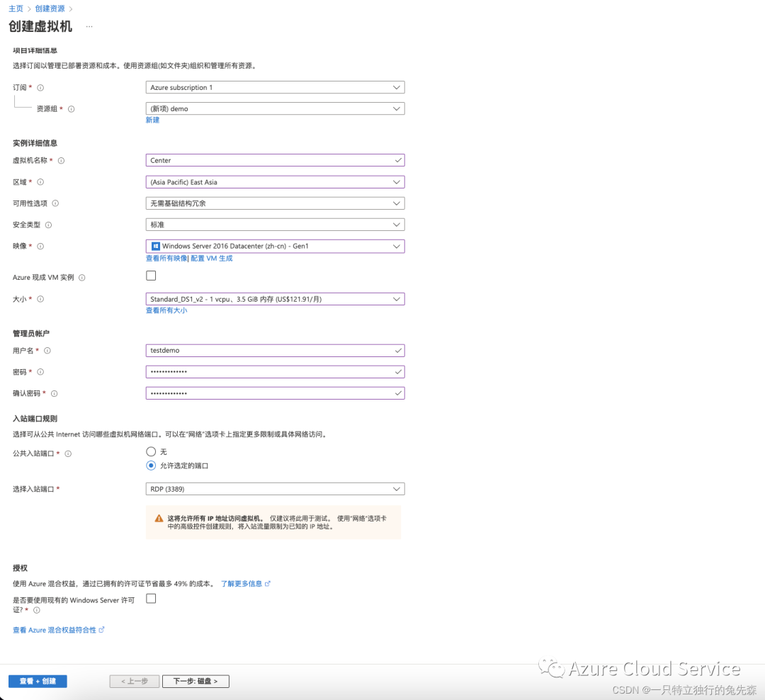Click info icon next to 安全类型 label
The height and width of the screenshot is (700, 765).
click(48, 225)
